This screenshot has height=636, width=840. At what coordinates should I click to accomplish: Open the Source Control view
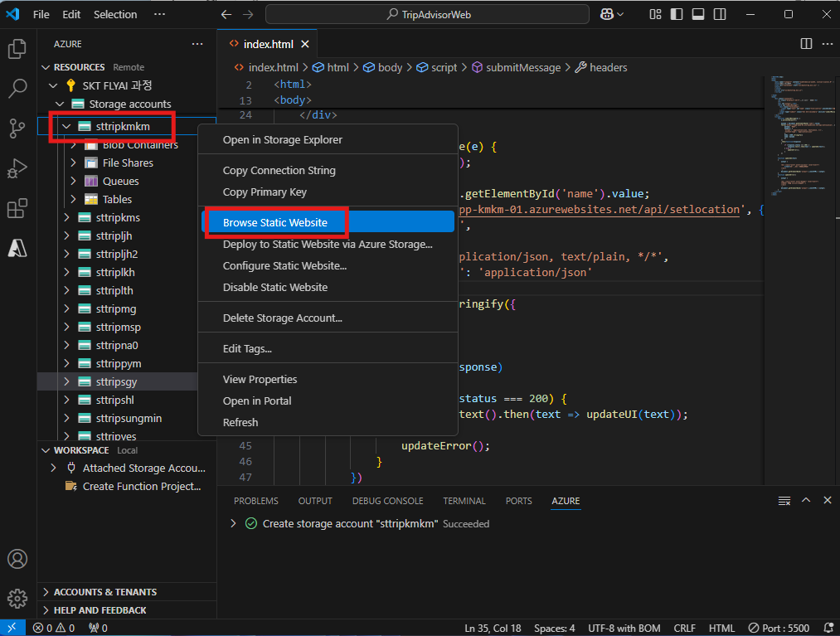click(17, 128)
